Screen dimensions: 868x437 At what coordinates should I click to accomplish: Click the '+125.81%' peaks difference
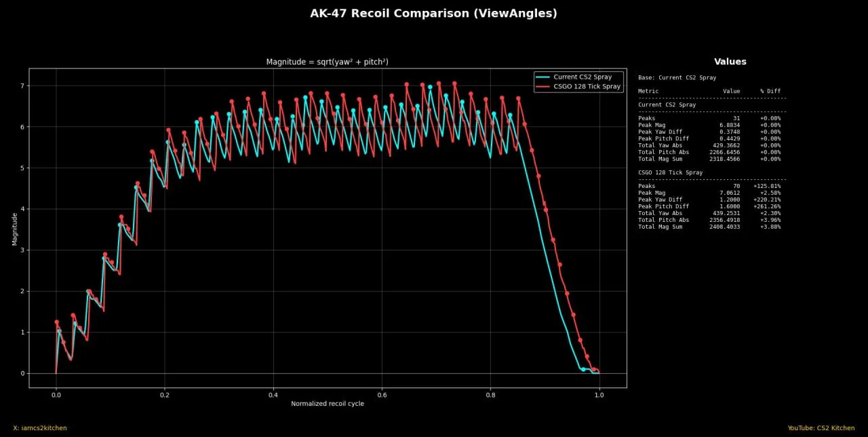click(767, 186)
